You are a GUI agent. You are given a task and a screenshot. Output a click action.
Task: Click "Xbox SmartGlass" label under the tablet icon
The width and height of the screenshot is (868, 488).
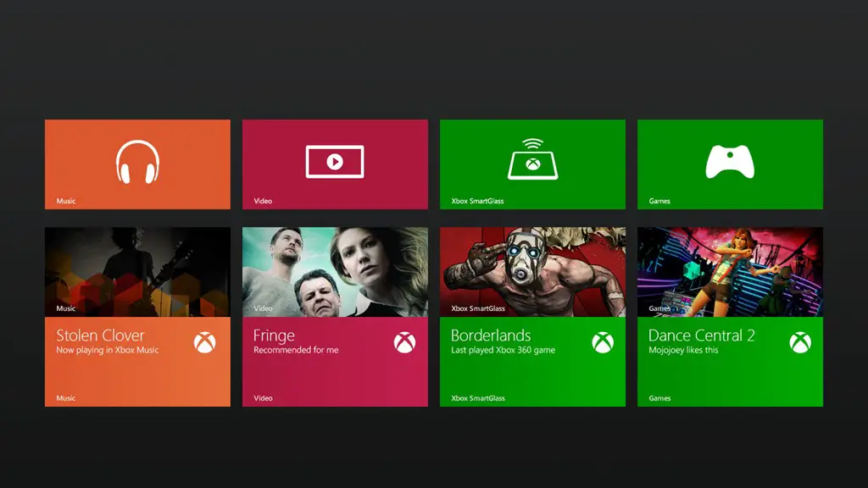478,201
